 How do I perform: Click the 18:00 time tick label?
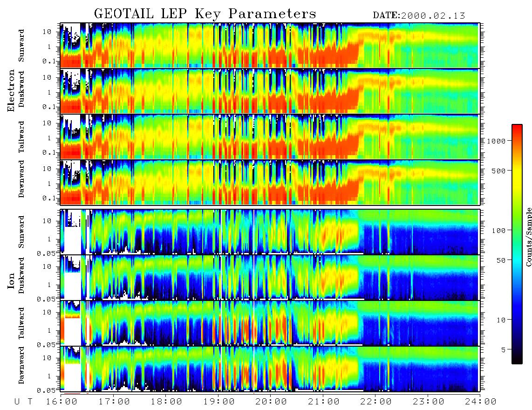(x=166, y=402)
